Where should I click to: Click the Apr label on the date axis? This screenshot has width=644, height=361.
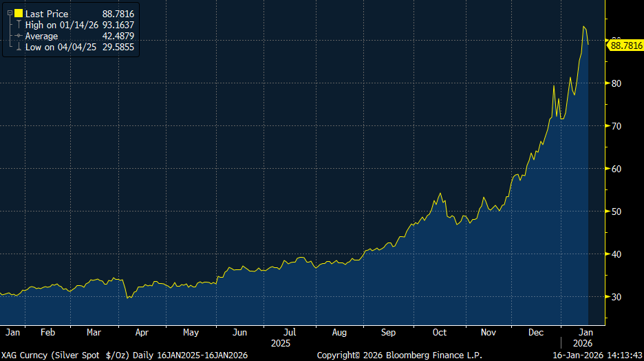[142, 332]
